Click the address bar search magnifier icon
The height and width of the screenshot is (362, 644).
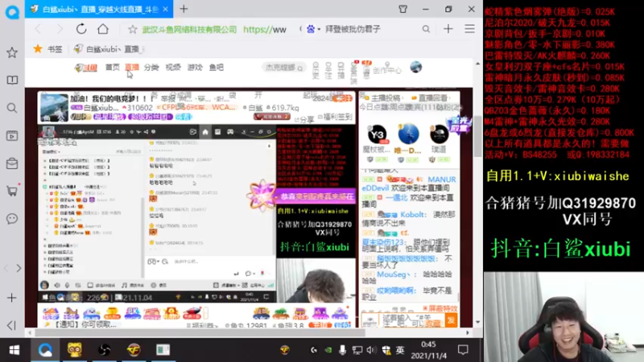[x=426, y=29]
